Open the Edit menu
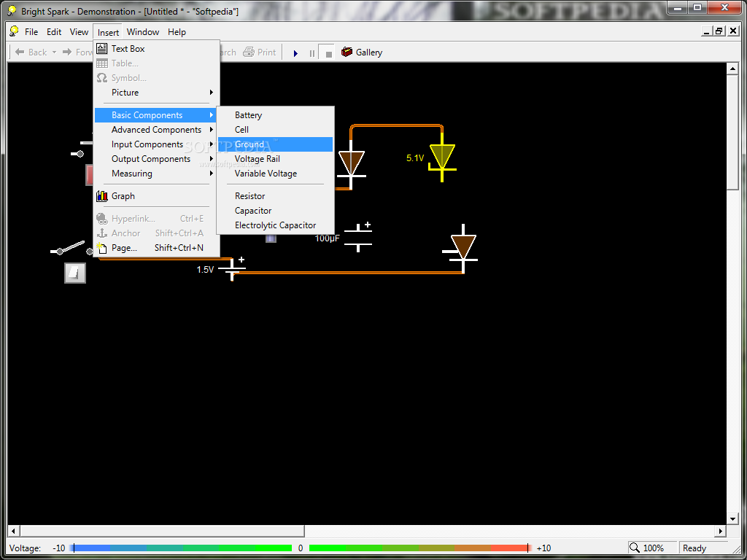 (x=54, y=32)
